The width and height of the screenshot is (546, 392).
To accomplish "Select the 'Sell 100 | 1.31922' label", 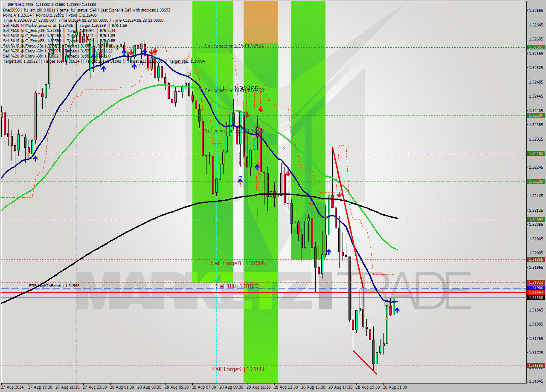I will tap(237, 286).
